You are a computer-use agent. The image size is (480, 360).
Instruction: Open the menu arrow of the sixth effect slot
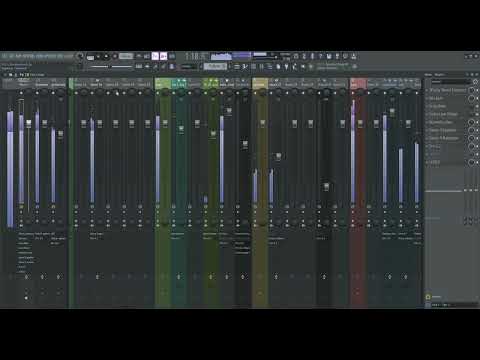(x=427, y=130)
